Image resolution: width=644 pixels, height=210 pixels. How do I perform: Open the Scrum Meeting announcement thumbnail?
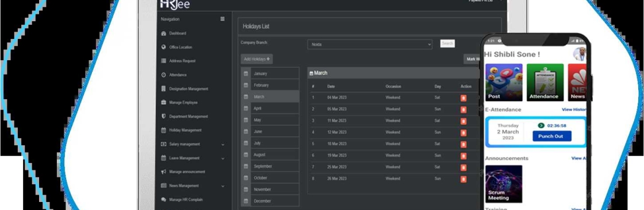coord(504,184)
